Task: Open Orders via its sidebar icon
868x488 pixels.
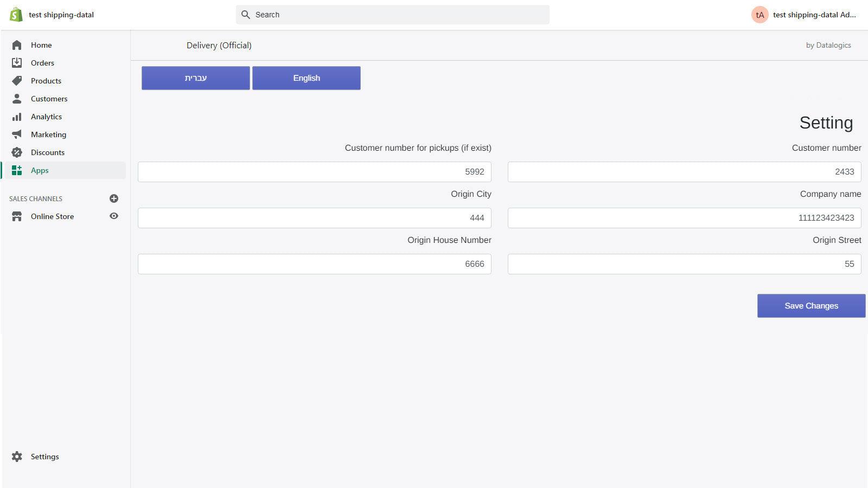Action: [x=16, y=62]
